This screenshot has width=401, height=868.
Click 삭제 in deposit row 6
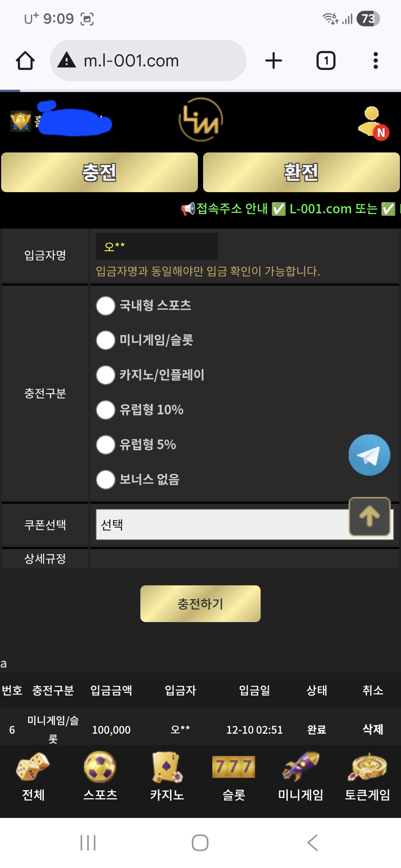coord(372,729)
